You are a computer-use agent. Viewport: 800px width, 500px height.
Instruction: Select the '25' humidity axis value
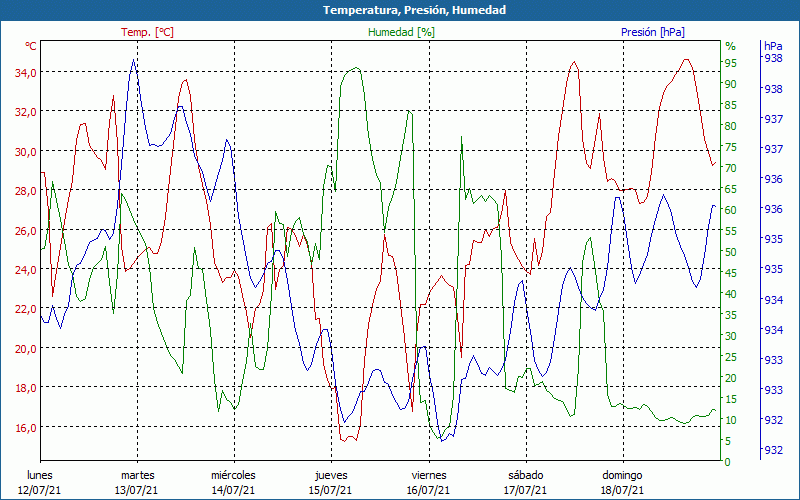731,357
